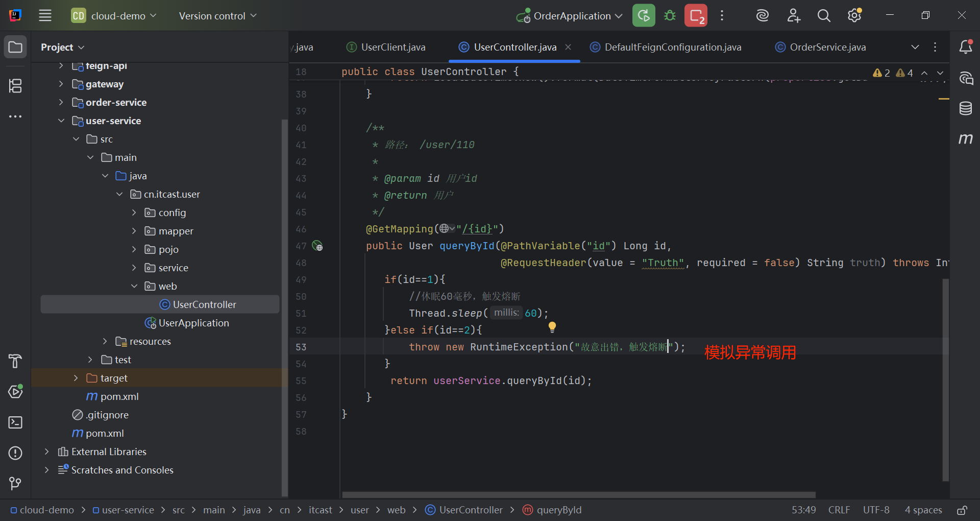Expand the gateway module
Screen dimensions: 980x521
coord(61,84)
